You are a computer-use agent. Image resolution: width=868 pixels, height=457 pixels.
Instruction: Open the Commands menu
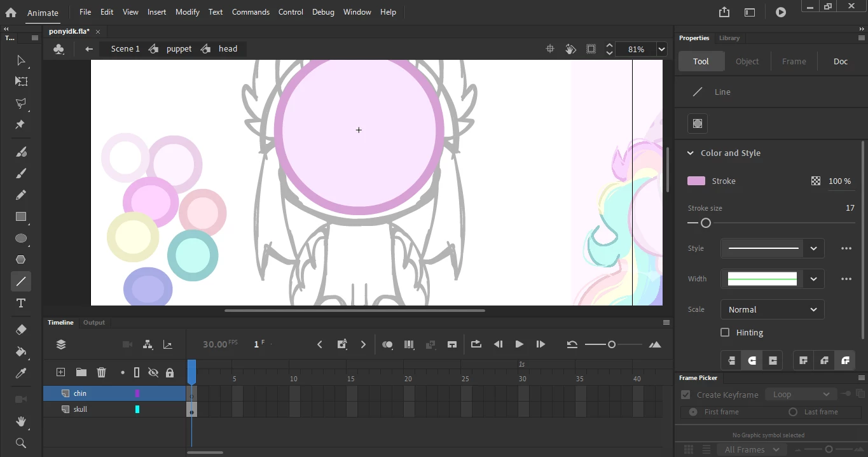251,12
